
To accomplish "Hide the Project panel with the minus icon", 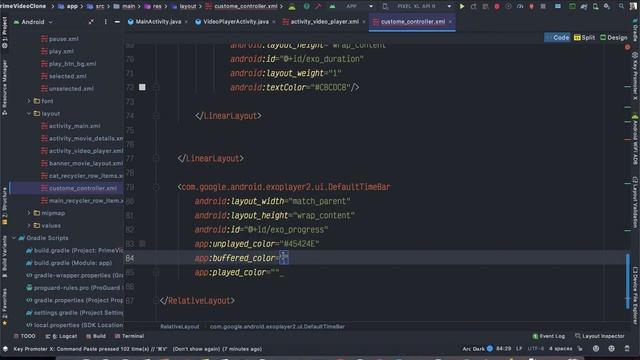I will (117, 22).
